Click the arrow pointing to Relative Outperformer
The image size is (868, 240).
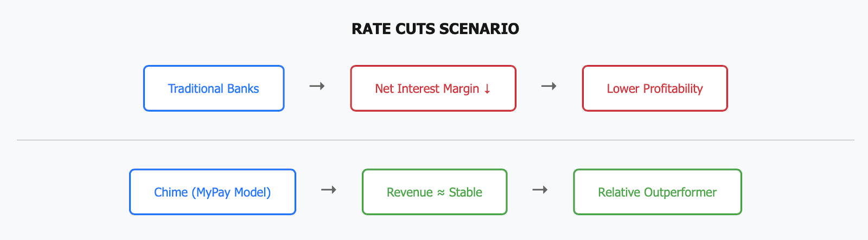click(x=540, y=190)
